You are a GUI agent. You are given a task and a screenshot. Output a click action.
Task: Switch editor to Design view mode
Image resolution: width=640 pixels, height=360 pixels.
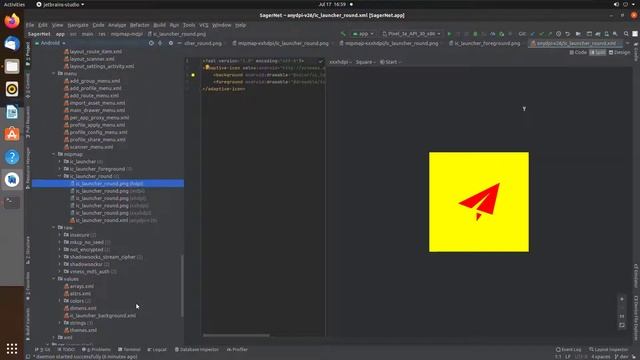[619, 52]
